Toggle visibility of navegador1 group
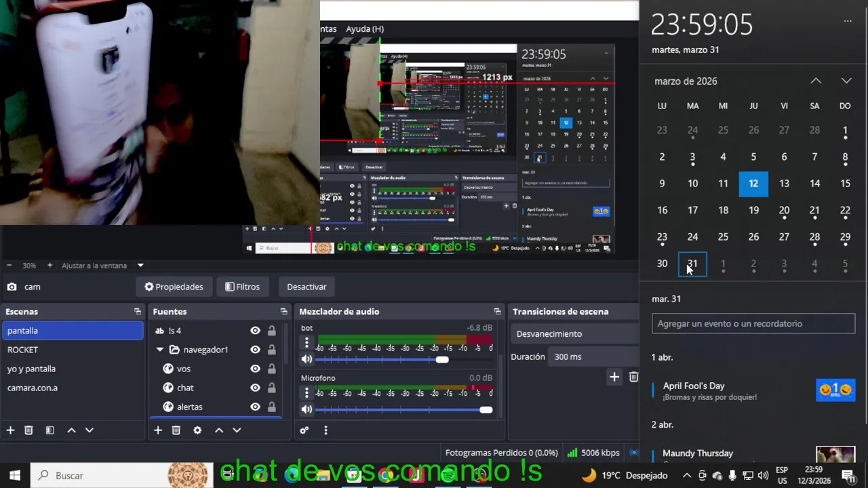Screen dimensions: 868x488 255,350
